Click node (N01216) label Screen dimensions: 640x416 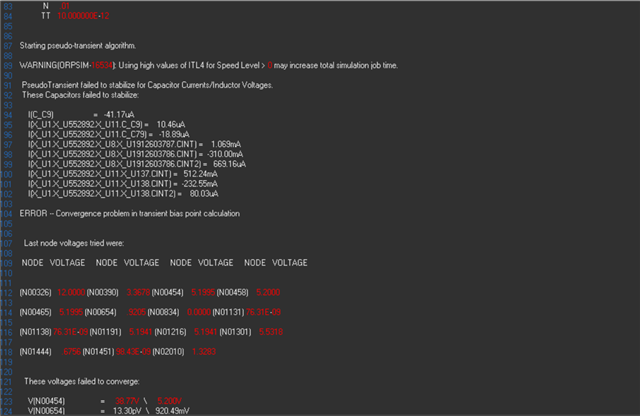tap(170, 332)
